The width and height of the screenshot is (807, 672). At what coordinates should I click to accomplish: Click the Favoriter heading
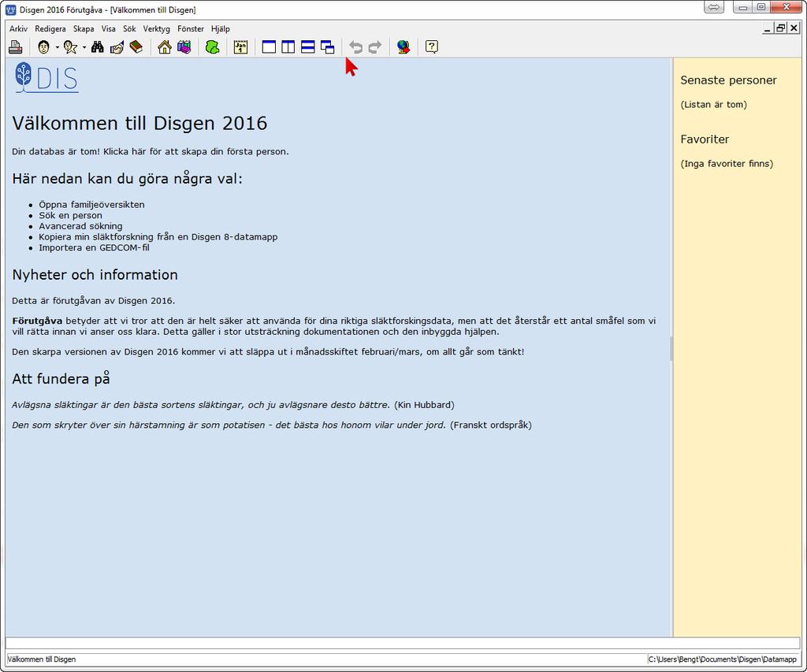point(705,139)
